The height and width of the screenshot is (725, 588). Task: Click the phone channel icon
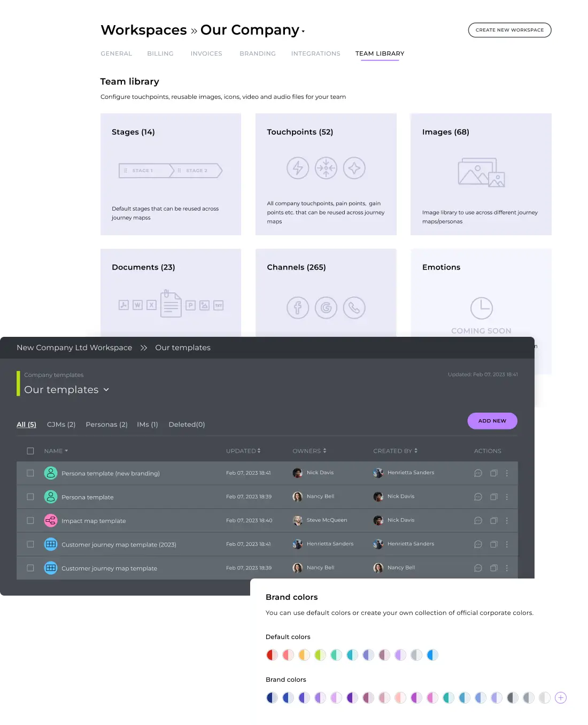pos(354,308)
